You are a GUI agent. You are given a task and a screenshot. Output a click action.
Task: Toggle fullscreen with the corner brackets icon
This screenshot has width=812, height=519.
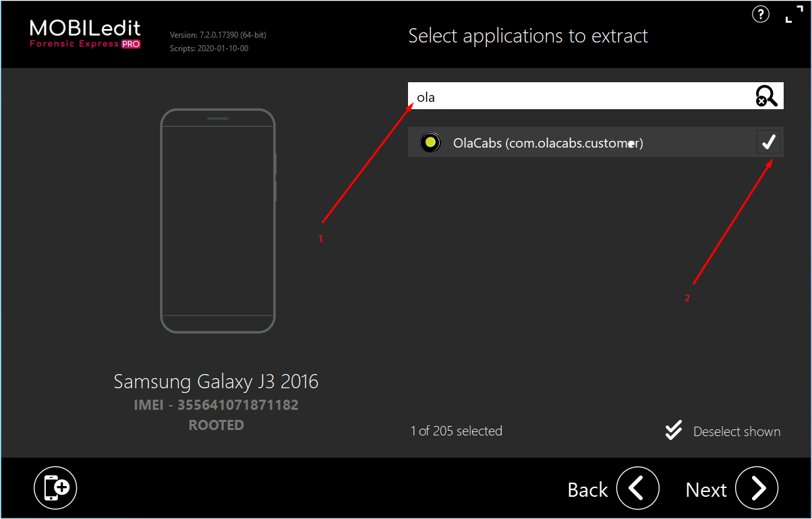794,14
